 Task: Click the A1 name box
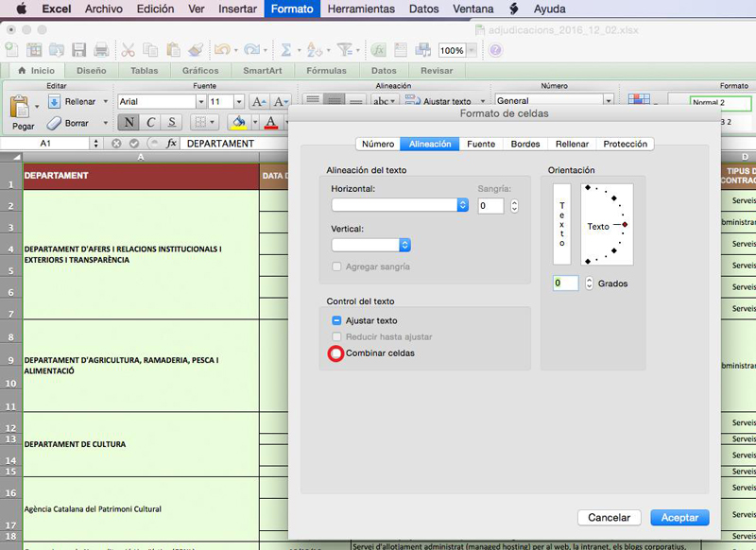click(45, 143)
